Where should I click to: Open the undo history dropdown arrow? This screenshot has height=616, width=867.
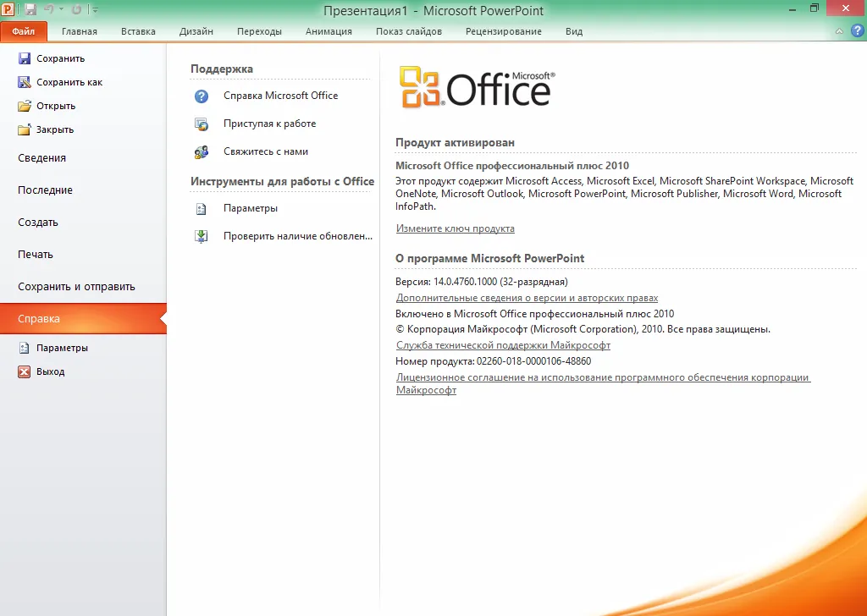click(61, 9)
